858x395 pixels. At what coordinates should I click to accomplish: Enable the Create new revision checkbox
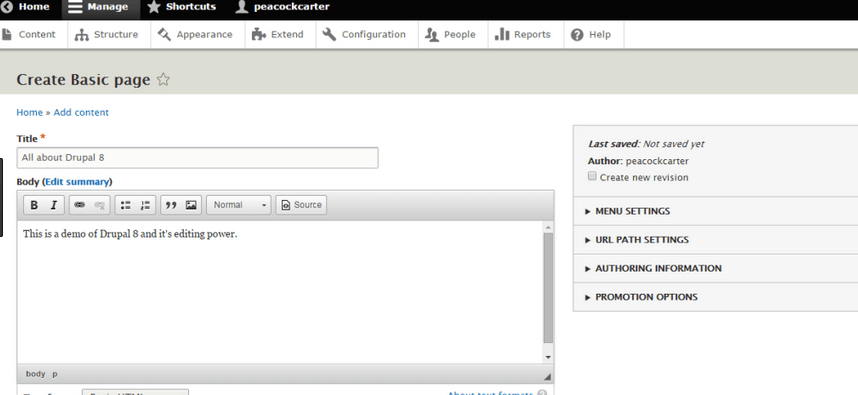[592, 176]
